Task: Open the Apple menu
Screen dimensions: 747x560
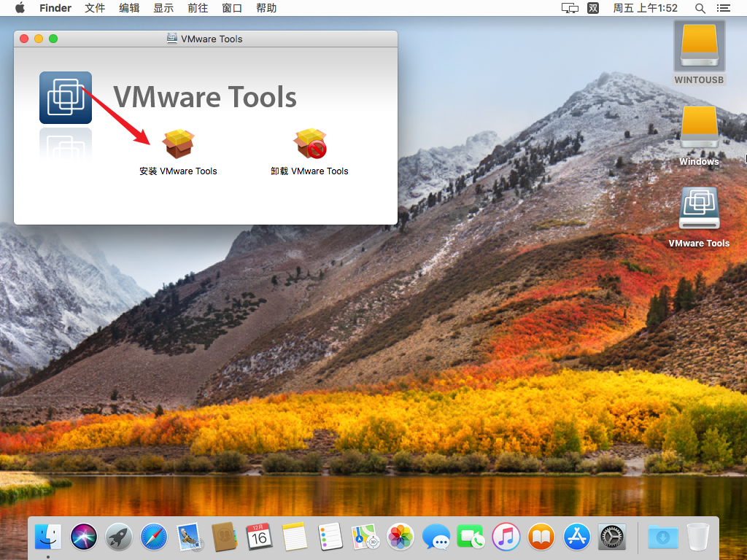Action: point(20,8)
